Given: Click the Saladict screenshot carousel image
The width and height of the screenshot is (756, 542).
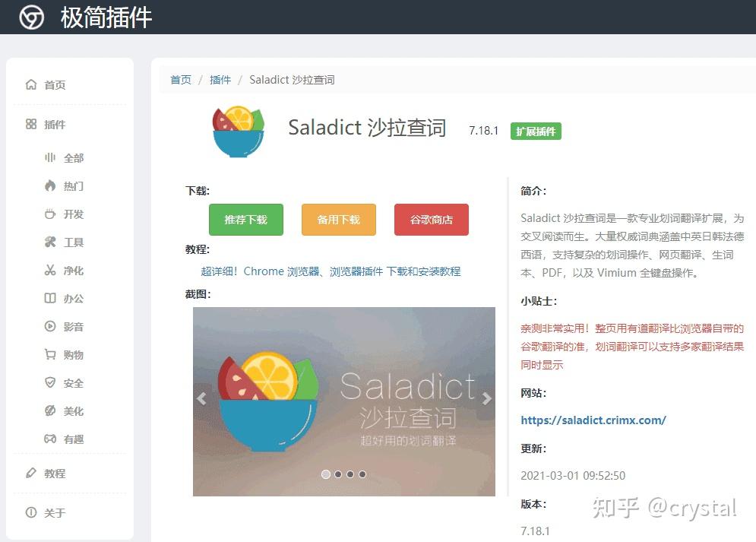Looking at the screenshot, I should click(x=343, y=401).
